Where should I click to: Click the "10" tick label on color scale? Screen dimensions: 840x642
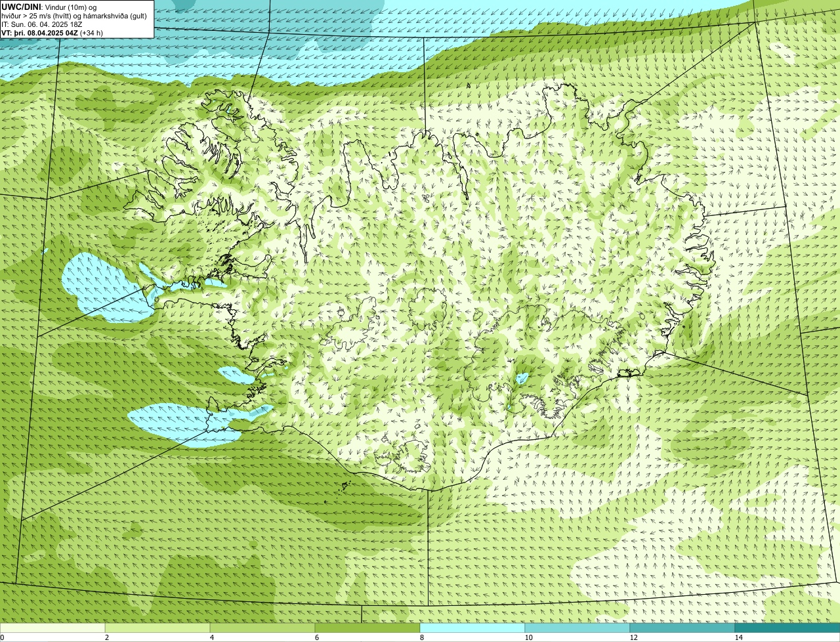click(x=528, y=637)
